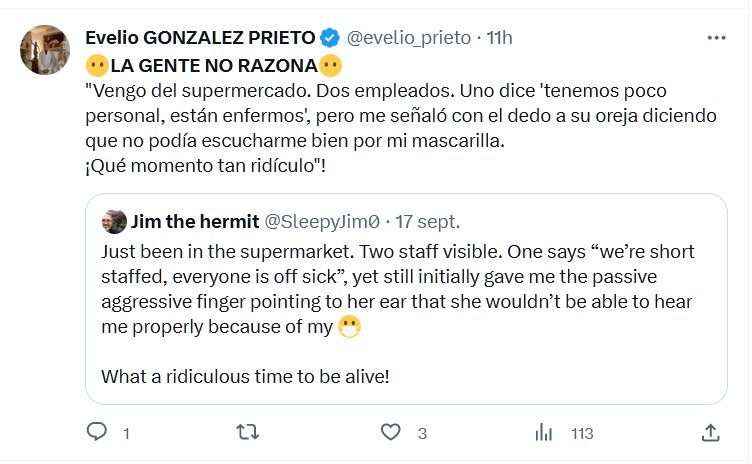
Task: Click the @evelio_prieto handle
Action: (x=408, y=39)
